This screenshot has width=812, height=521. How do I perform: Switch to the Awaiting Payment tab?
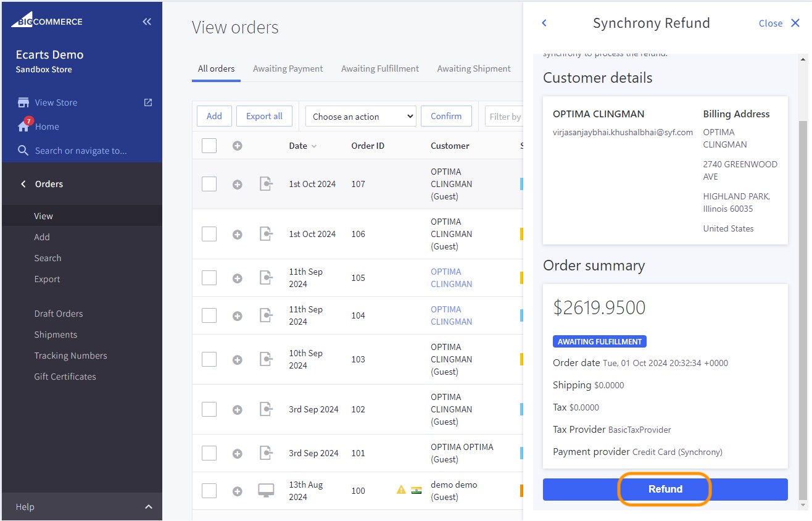288,69
